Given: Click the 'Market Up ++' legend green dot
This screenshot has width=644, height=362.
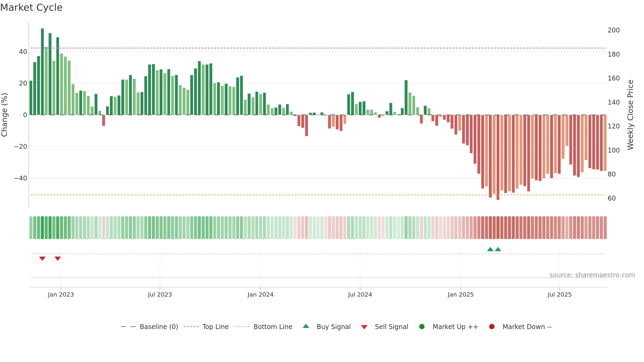Looking at the screenshot, I should tap(422, 327).
